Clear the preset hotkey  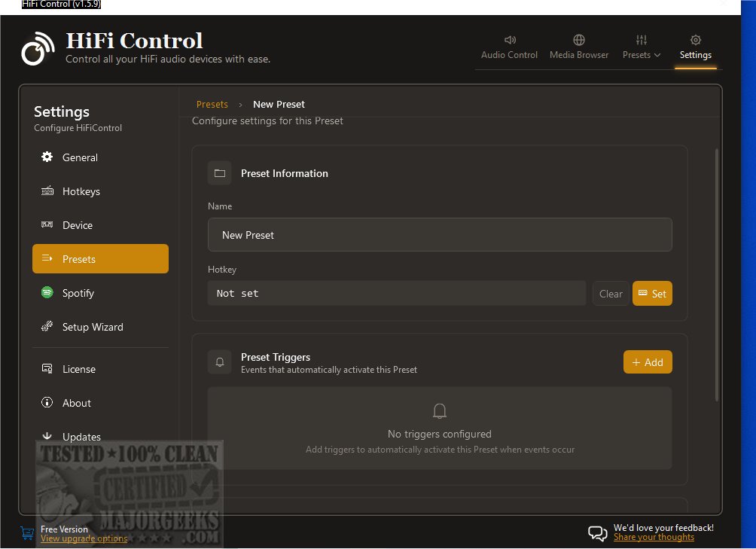tap(611, 294)
